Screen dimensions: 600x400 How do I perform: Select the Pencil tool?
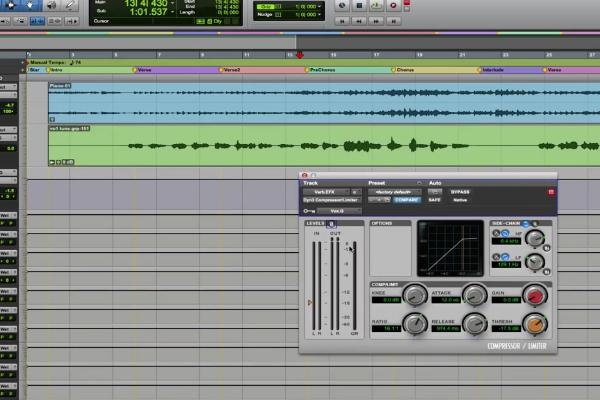pos(70,5)
